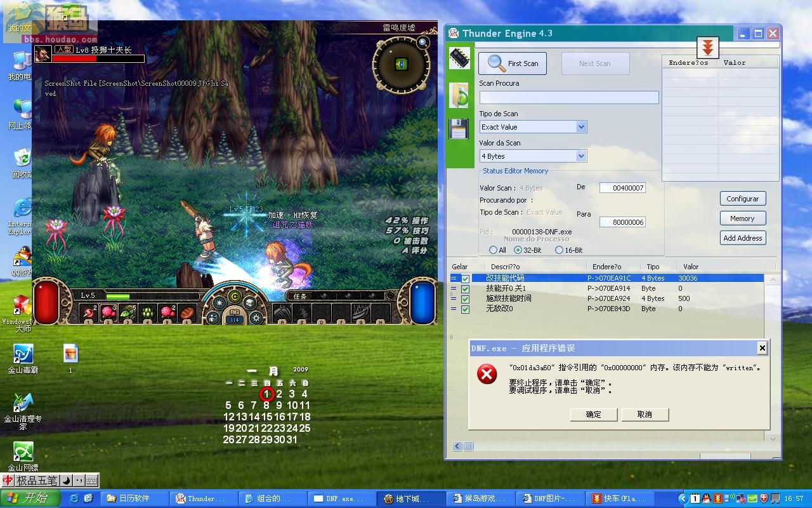812x508 pixels.
Task: Open the 开始 Start menu
Action: pyautogui.click(x=30, y=498)
